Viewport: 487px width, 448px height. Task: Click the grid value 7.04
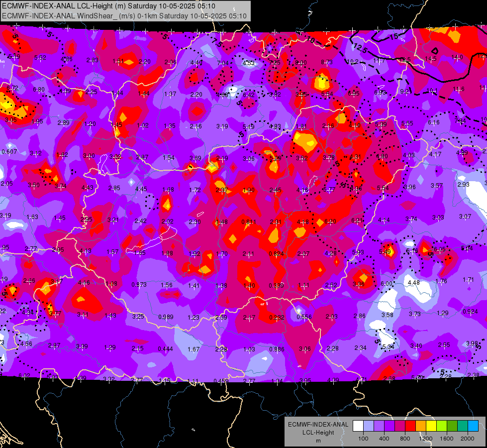[223, 63]
